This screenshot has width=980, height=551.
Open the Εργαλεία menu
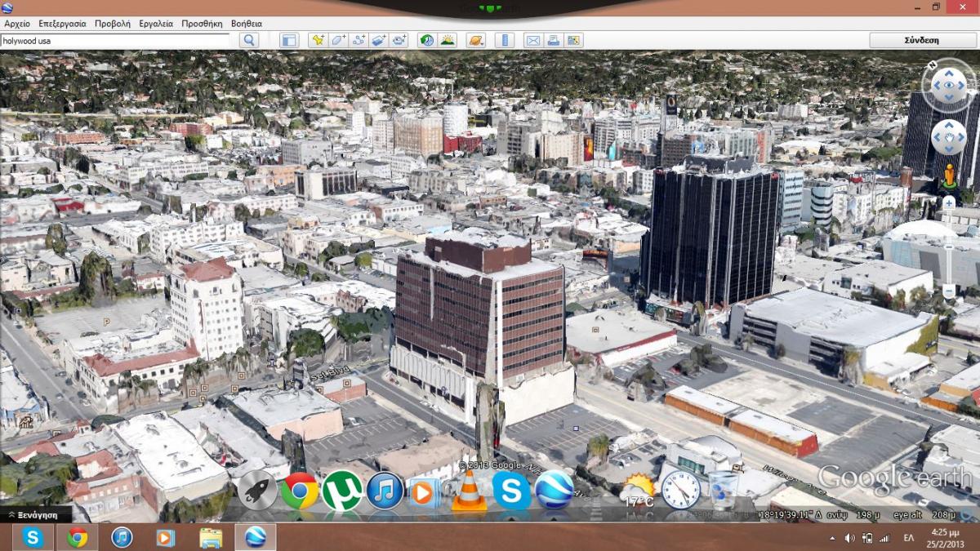pyautogui.click(x=156, y=24)
